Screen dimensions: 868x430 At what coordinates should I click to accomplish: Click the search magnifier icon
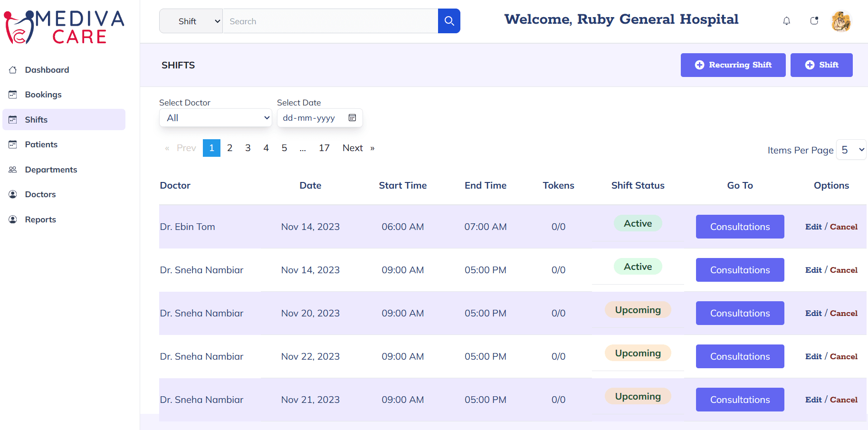pos(448,21)
